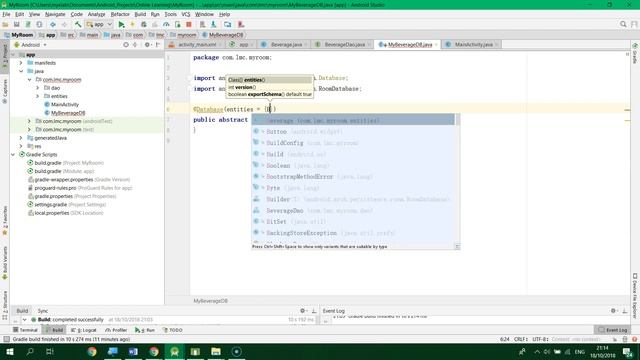Click the Make Project hammer icon

click(78, 24)
